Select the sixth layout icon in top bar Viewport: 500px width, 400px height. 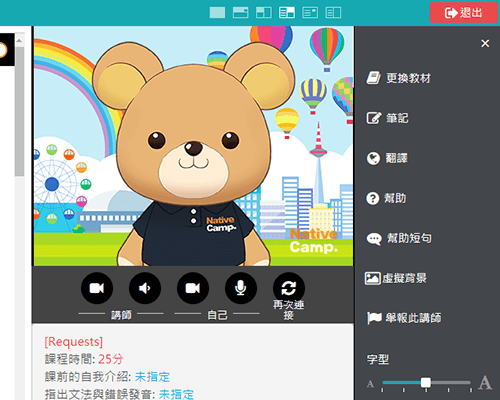(x=333, y=13)
